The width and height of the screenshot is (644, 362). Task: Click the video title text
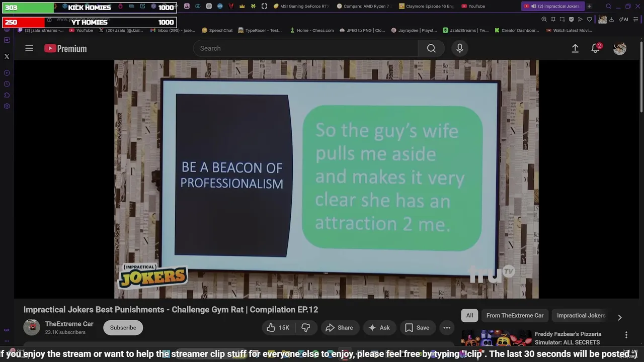[x=171, y=310]
